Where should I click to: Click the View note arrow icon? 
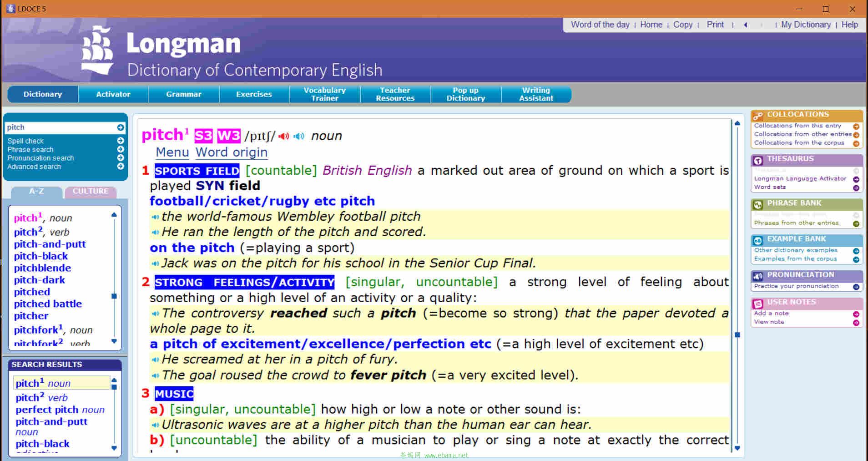point(856,323)
